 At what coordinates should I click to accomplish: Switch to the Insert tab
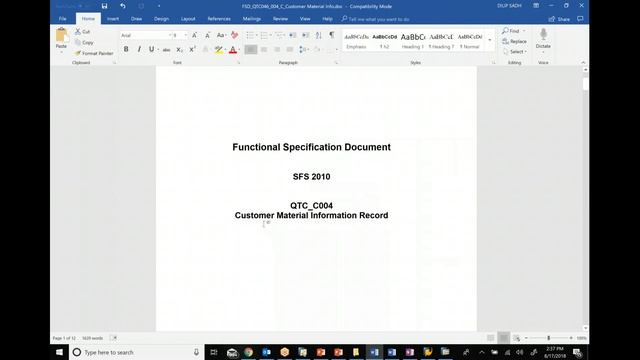pos(113,19)
